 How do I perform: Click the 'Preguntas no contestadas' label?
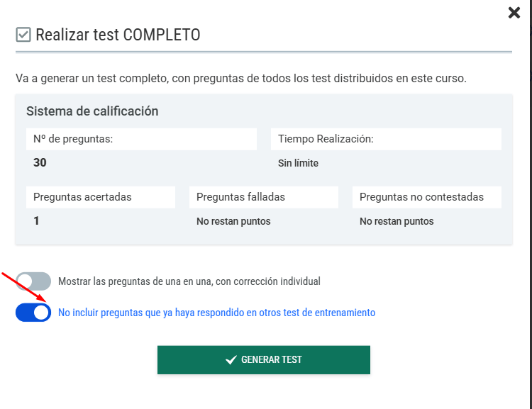pyautogui.click(x=421, y=197)
